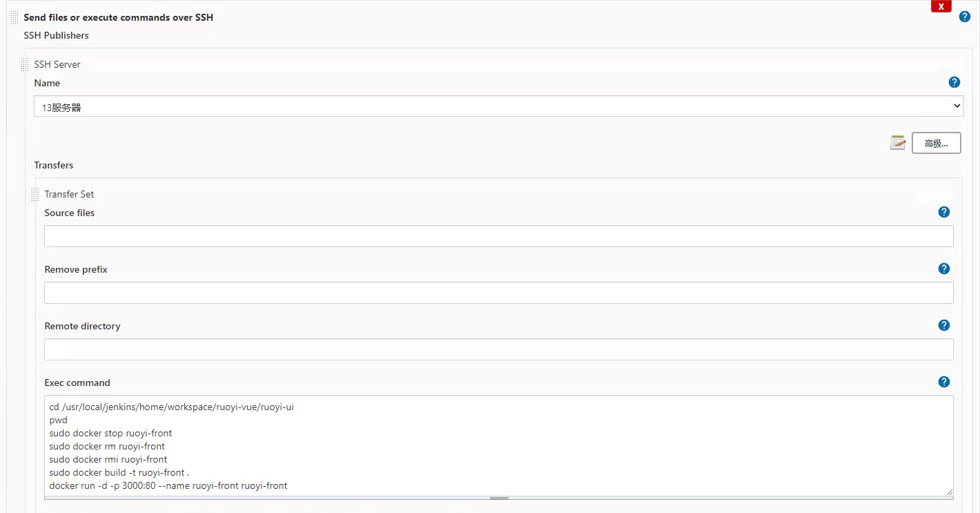Click the 'cd /usr/local/jenkins' command line
Viewport: 980px width, 513px height.
tap(171, 407)
